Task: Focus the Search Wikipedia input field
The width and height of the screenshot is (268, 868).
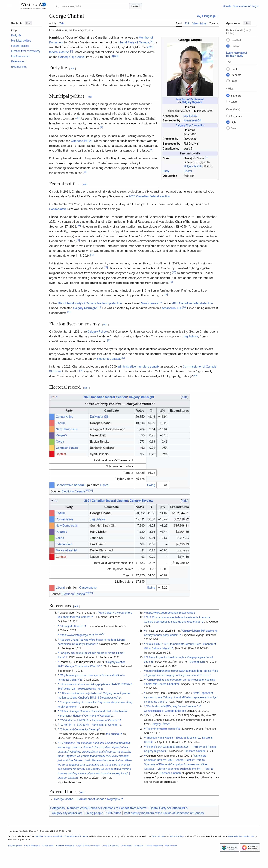Action: point(92,6)
